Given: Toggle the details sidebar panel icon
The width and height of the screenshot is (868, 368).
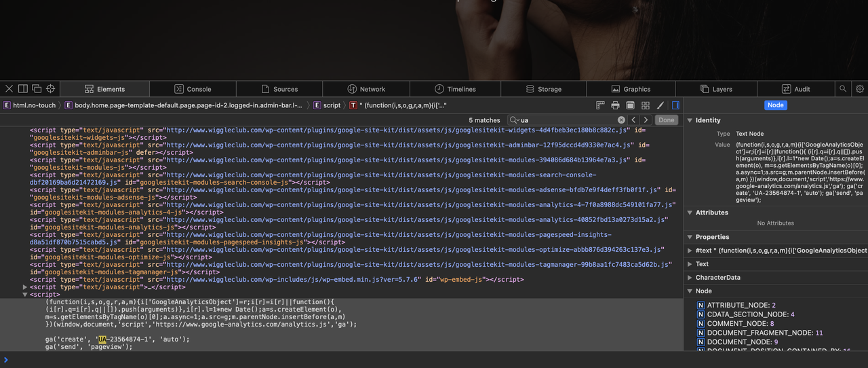Looking at the screenshot, I should pyautogui.click(x=675, y=105).
